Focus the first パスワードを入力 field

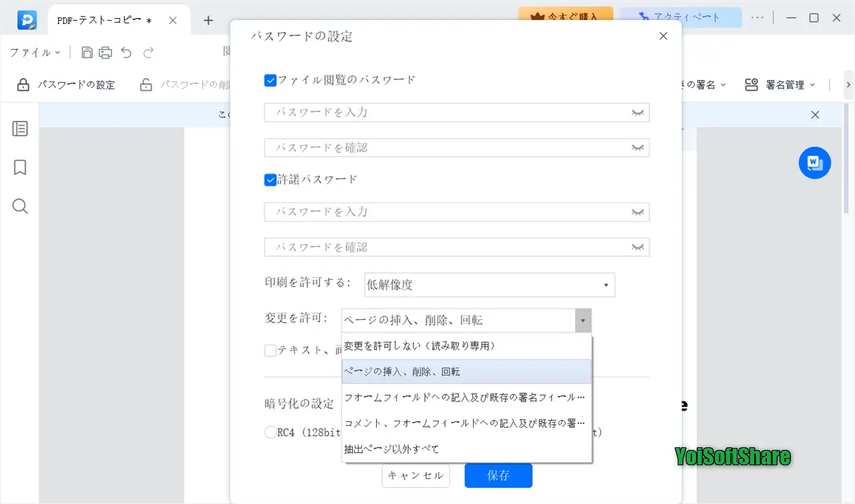(x=457, y=112)
